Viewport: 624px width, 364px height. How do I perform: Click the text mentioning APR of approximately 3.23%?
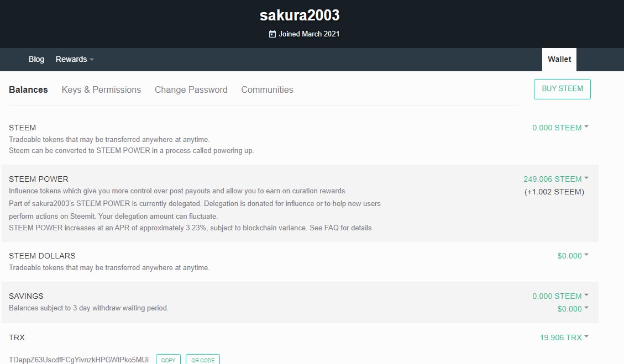(191, 228)
